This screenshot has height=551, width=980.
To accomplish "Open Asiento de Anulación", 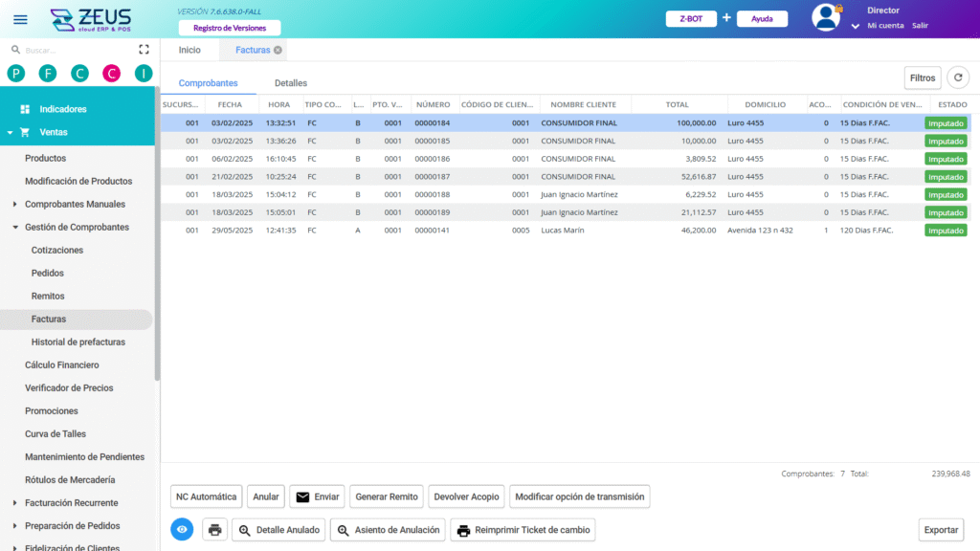I will (388, 530).
